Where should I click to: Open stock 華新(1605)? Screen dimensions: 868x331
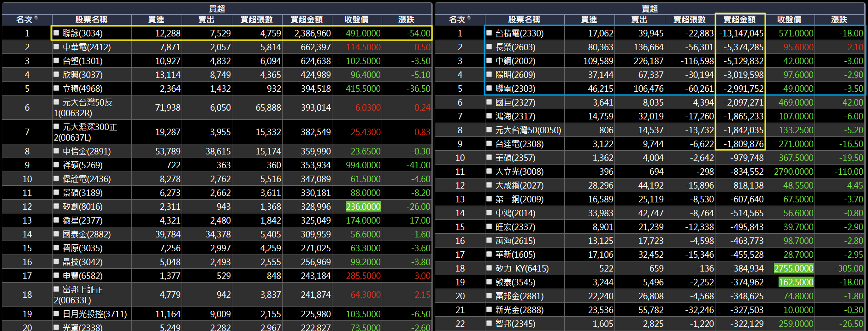click(x=515, y=254)
